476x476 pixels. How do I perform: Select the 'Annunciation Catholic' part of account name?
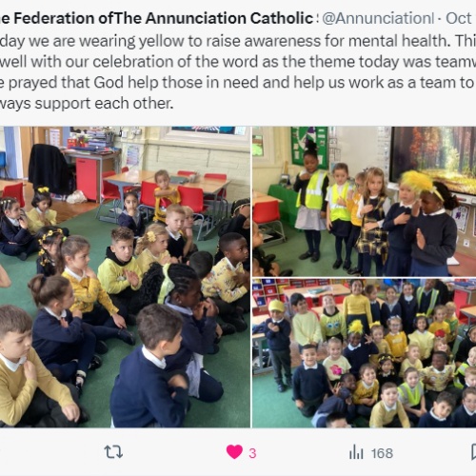point(229,18)
